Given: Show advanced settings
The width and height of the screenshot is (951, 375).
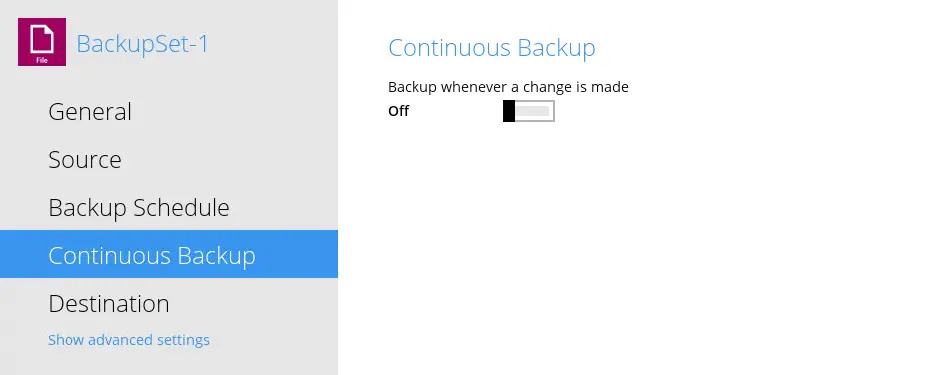Looking at the screenshot, I should 129,340.
